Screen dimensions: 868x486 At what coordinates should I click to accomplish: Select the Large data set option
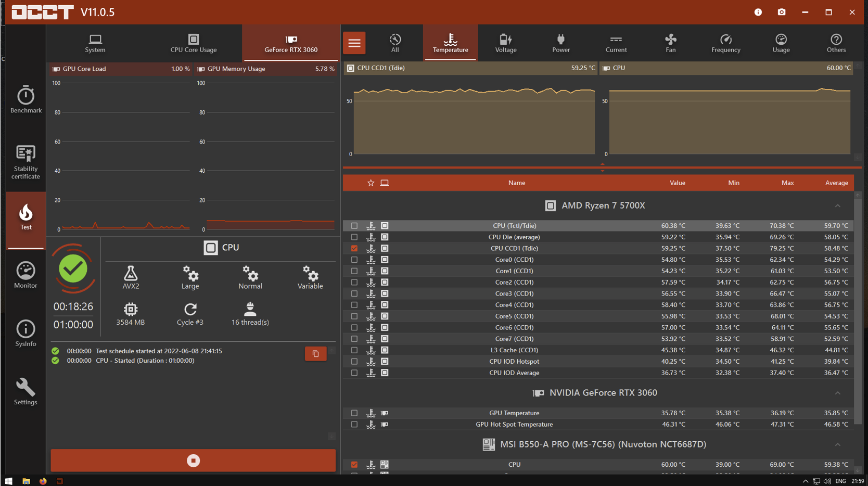pyautogui.click(x=190, y=278)
